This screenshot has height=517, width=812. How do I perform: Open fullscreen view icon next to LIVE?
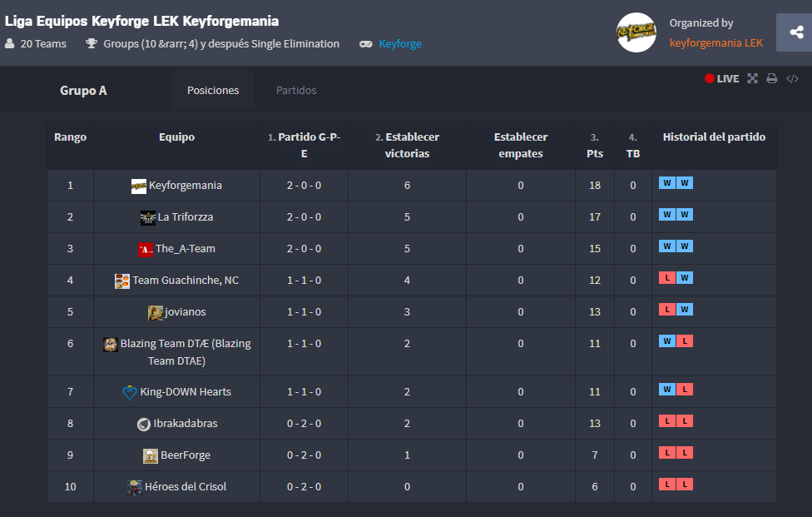(x=752, y=78)
